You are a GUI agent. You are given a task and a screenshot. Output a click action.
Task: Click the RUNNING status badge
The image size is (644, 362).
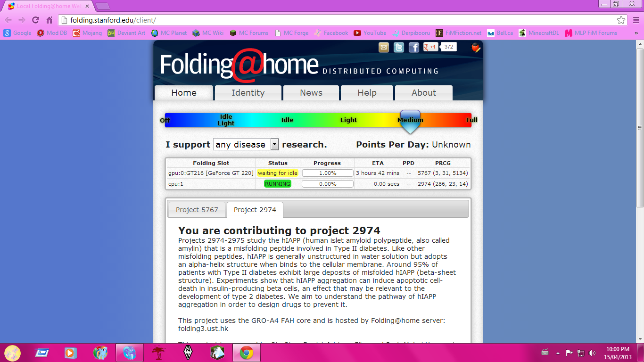(278, 184)
